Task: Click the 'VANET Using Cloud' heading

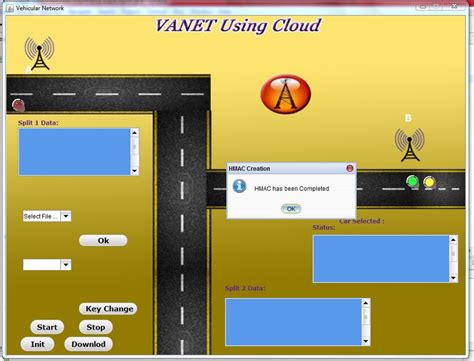Action: click(x=238, y=26)
